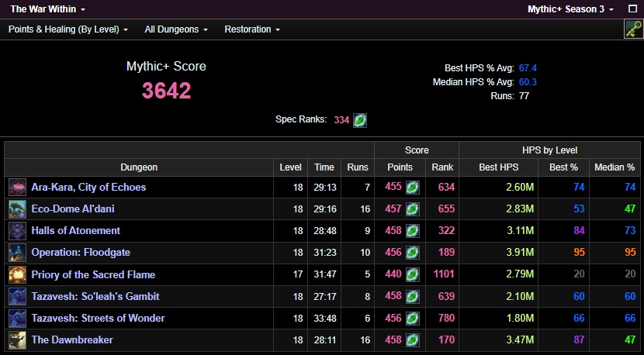Click the square window icon at top right
This screenshot has height=355, width=644.
coord(632,9)
